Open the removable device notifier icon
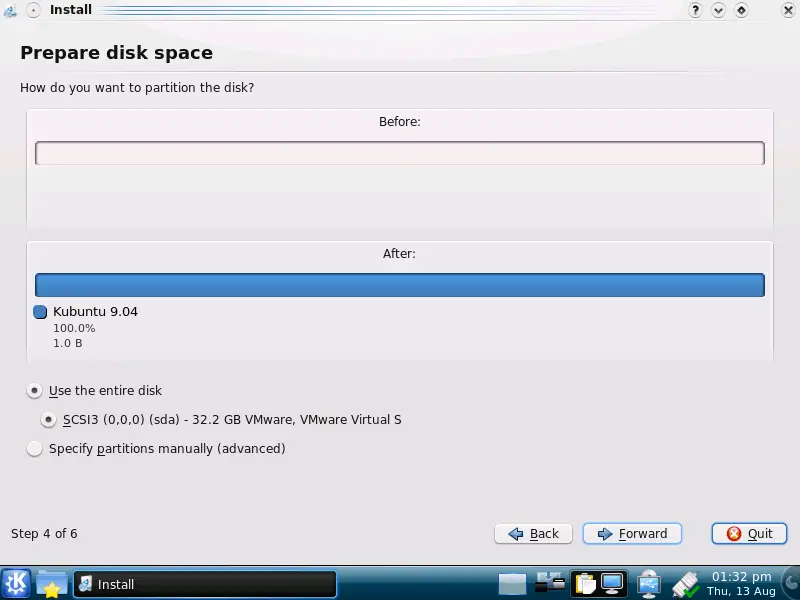Viewport: 800px width, 600px height. pos(550,583)
